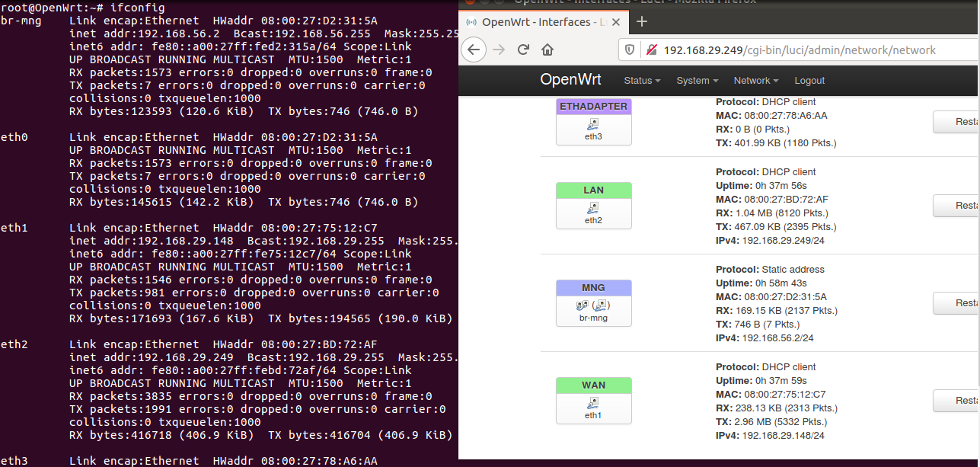
Task: Go to Firefox home page icon
Action: tap(547, 50)
